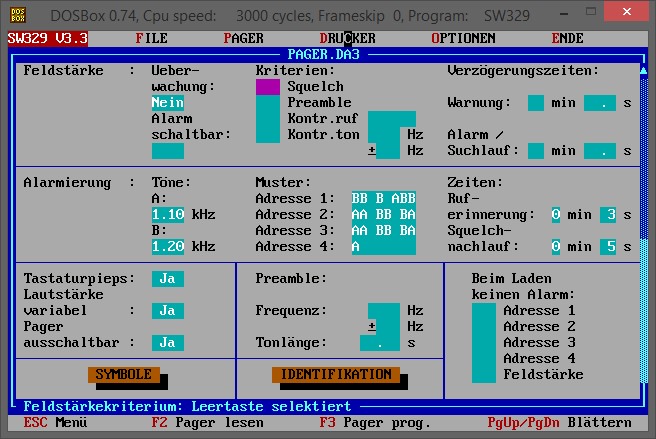Toggle Adresse 1 no-alarm checkbox
This screenshot has height=439, width=656.
pos(484,311)
